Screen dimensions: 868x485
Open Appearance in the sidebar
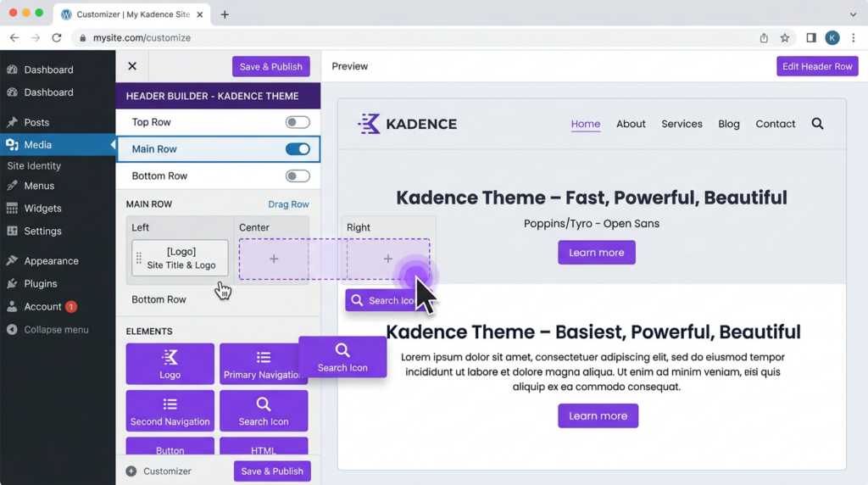pos(51,261)
